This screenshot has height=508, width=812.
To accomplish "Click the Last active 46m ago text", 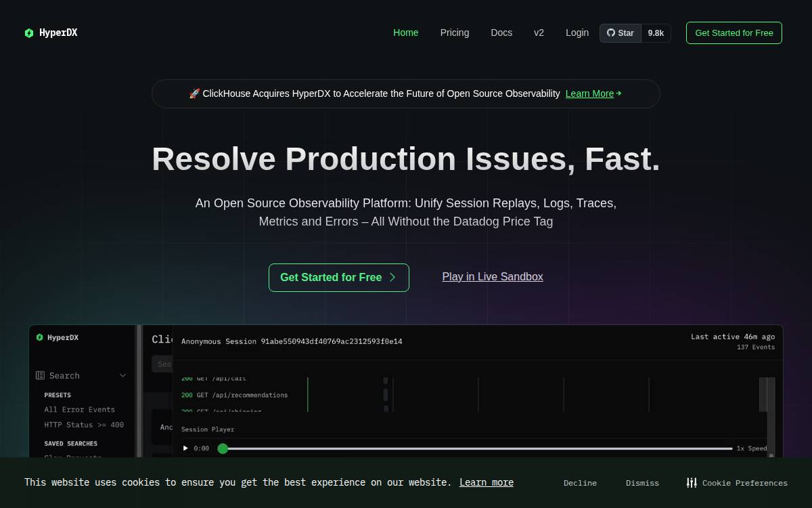I will [733, 336].
